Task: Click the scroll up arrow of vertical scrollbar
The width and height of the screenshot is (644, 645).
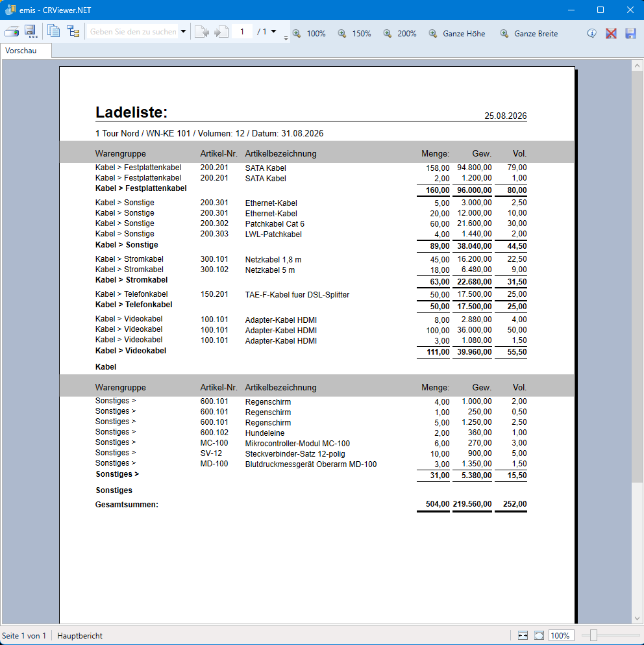Action: [x=637, y=66]
